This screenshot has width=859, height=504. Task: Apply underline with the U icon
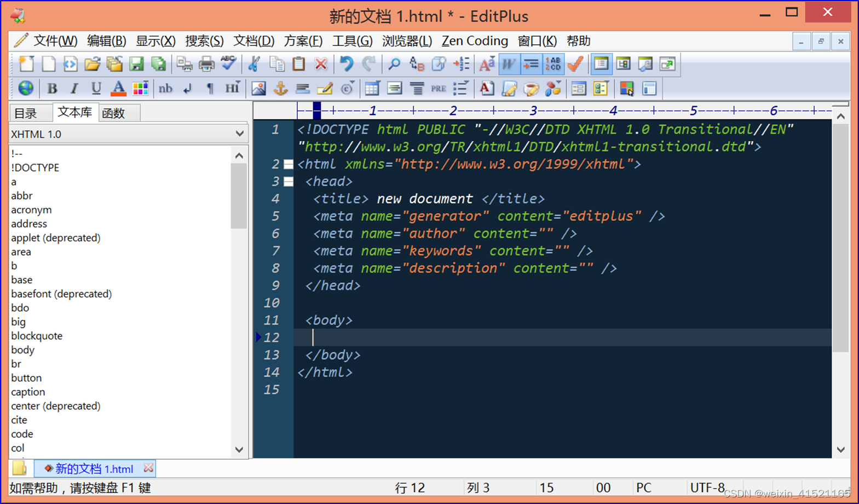pos(96,88)
